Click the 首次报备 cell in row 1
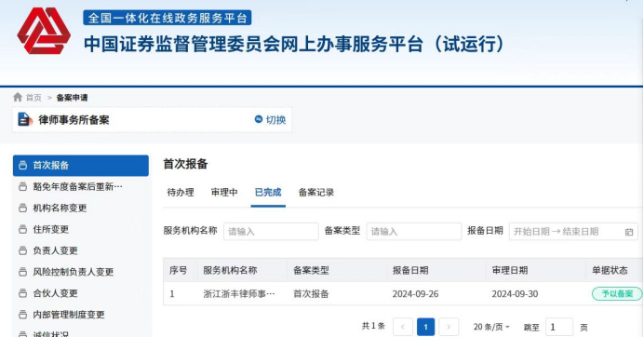The image size is (644, 337). [x=311, y=294]
